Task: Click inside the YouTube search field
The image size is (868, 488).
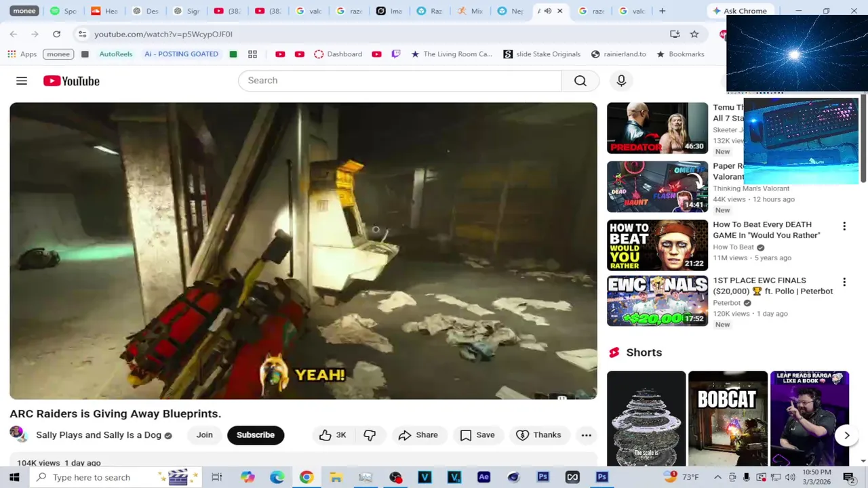Action: [399, 81]
